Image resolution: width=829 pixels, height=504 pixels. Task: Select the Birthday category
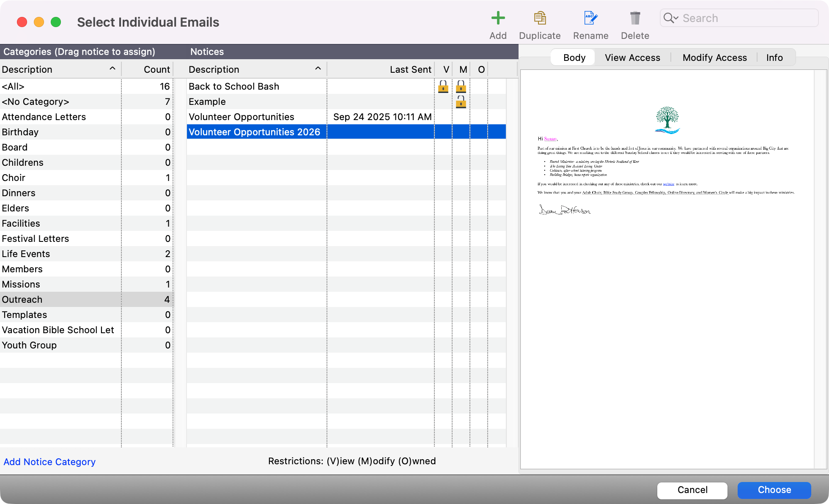(86, 132)
